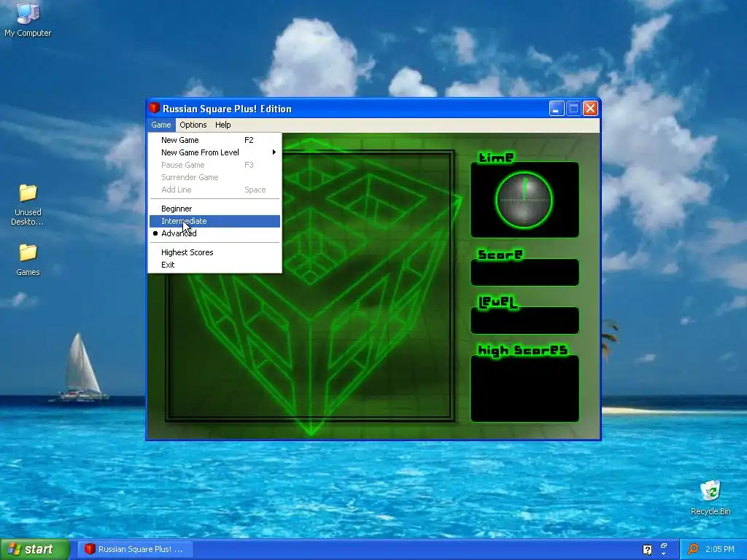Minimize the Russian Square window

557,109
